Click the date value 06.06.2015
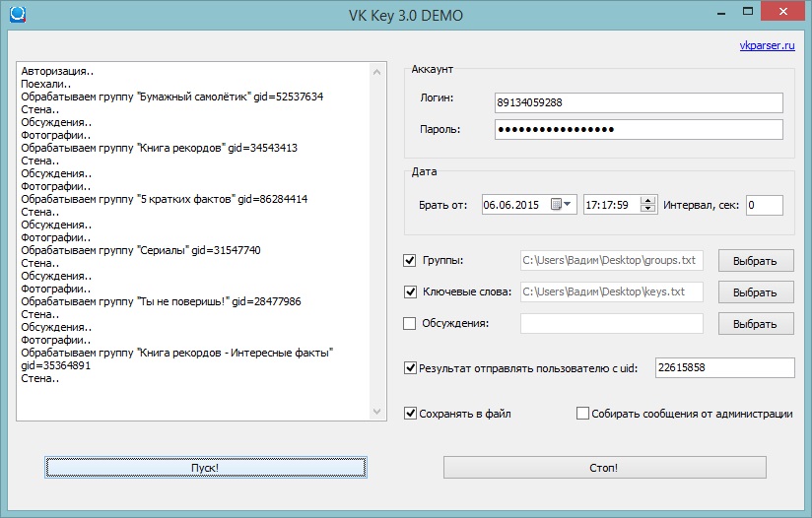 tap(511, 205)
